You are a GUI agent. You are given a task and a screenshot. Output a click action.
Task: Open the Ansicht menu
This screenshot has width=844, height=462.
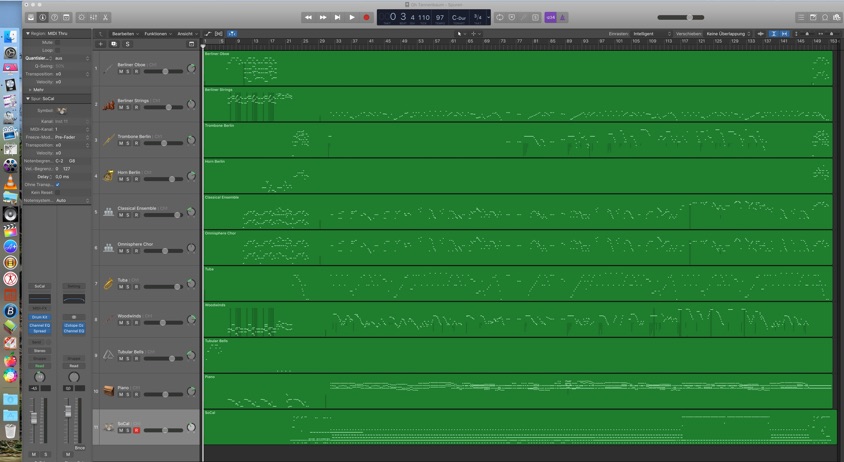[187, 33]
